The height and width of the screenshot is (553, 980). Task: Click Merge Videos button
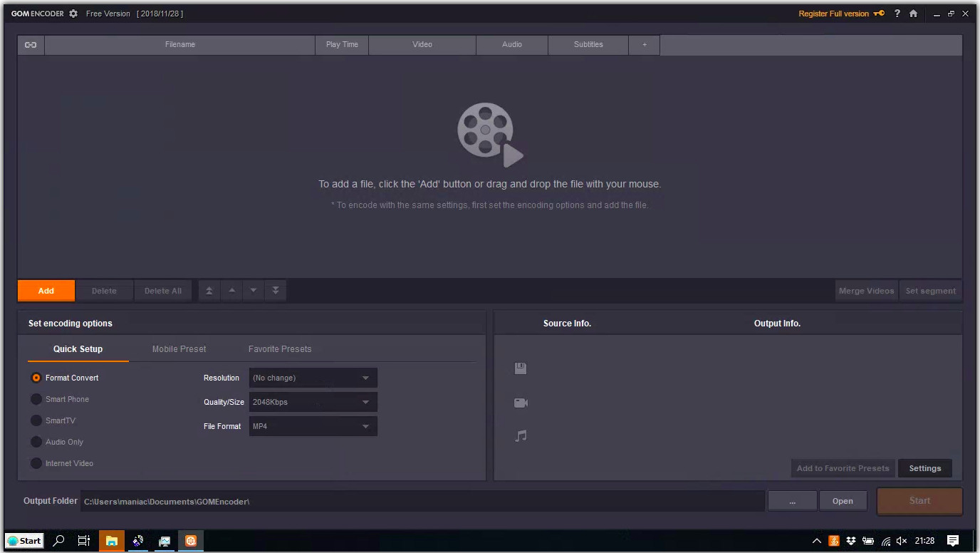click(866, 291)
